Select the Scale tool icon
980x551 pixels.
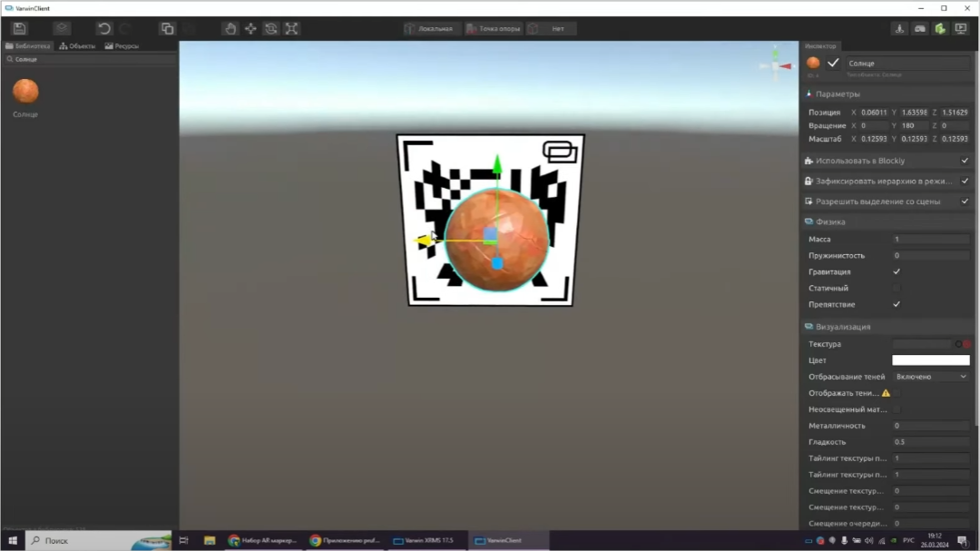(x=291, y=29)
